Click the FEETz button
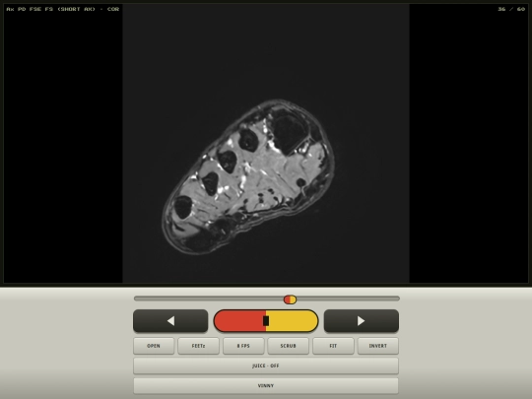532x399 pixels. [198, 346]
